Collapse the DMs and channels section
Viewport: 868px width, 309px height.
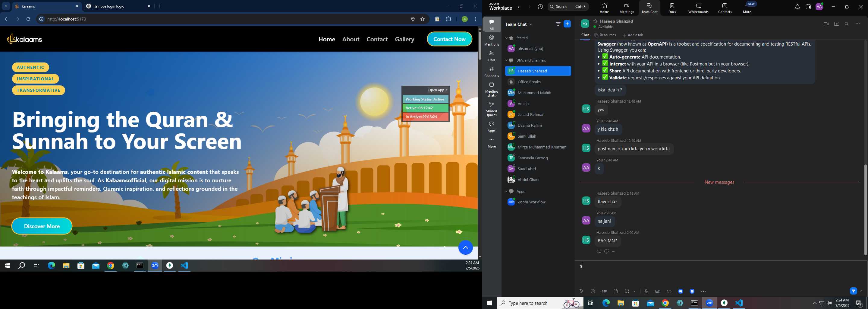tap(506, 60)
